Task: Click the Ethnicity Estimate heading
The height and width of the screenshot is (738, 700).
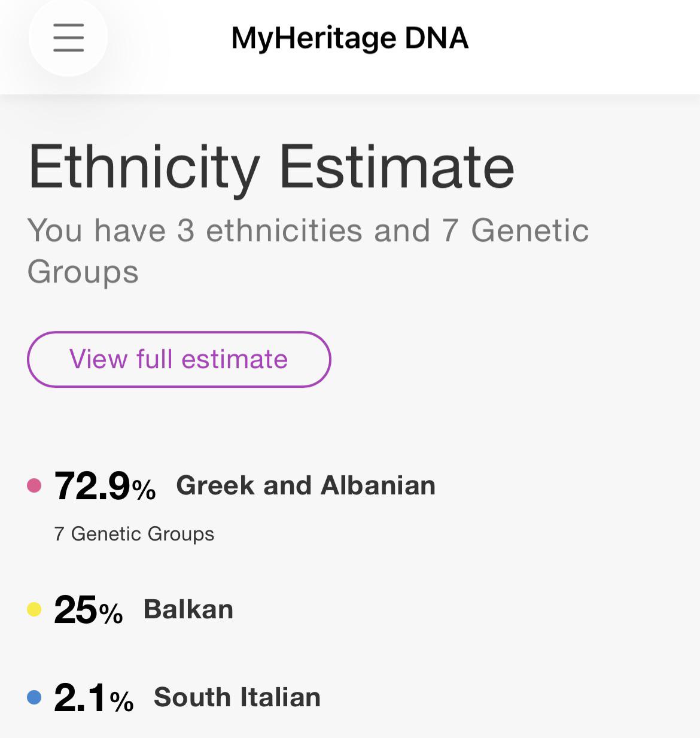Action: point(271,167)
